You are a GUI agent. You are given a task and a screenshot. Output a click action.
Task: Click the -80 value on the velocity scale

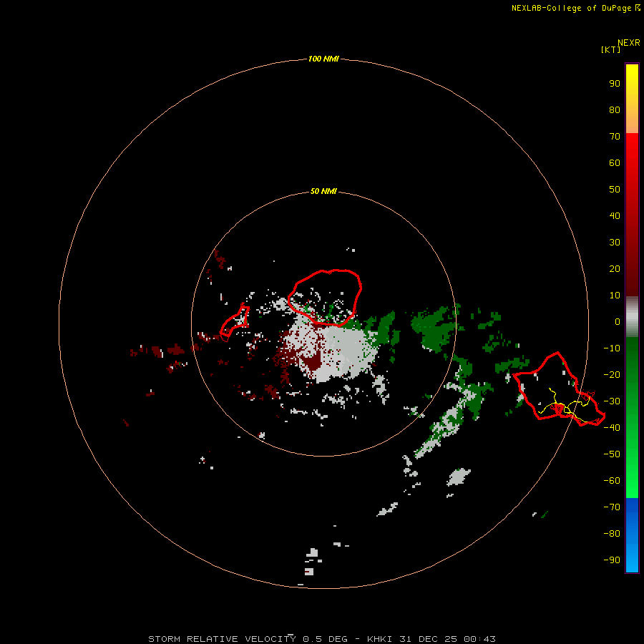pyautogui.click(x=612, y=534)
